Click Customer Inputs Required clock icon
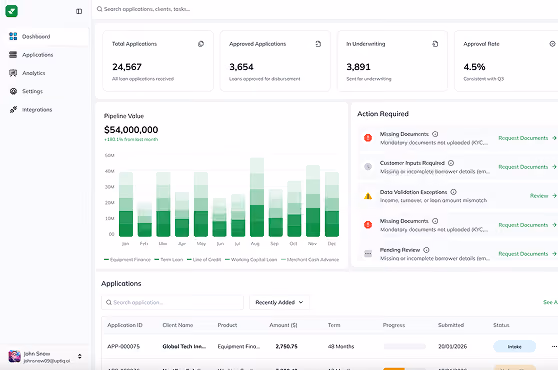 pos(368,166)
